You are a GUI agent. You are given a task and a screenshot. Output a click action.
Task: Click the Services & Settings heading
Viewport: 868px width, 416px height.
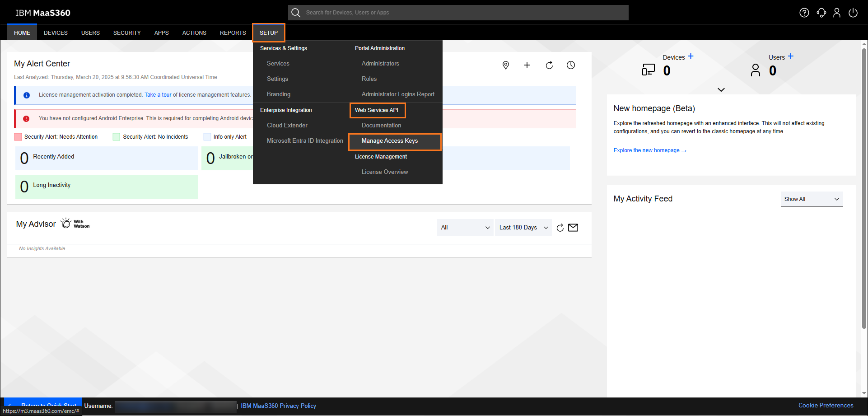click(x=284, y=48)
